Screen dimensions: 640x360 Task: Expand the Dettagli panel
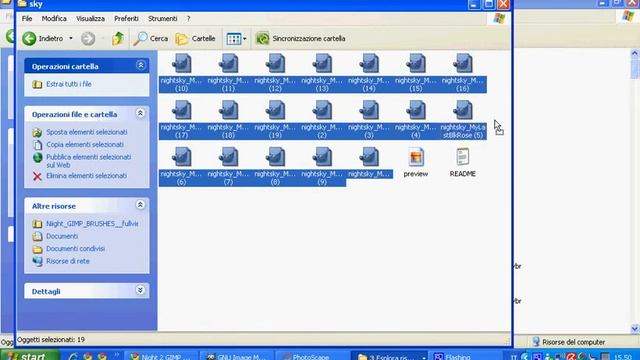coord(140,290)
